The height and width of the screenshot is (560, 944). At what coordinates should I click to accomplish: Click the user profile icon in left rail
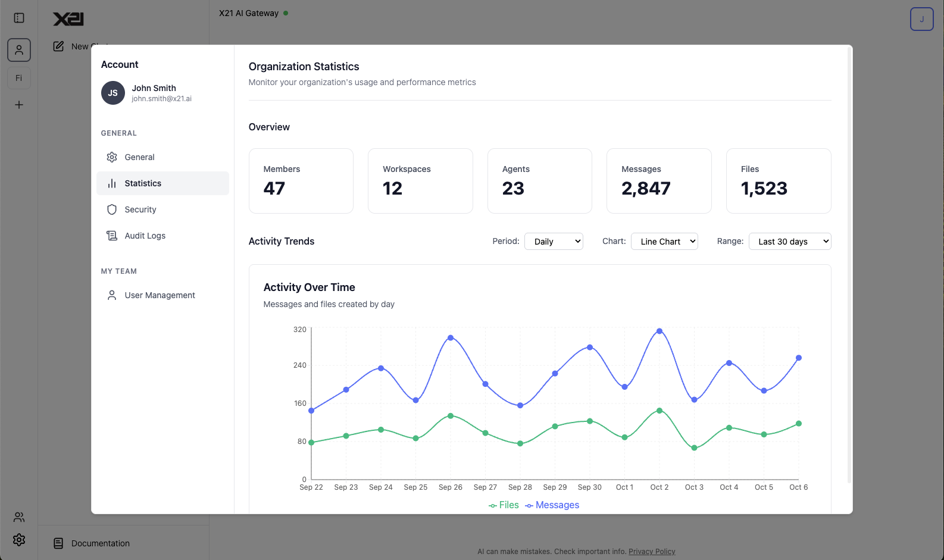(x=19, y=50)
